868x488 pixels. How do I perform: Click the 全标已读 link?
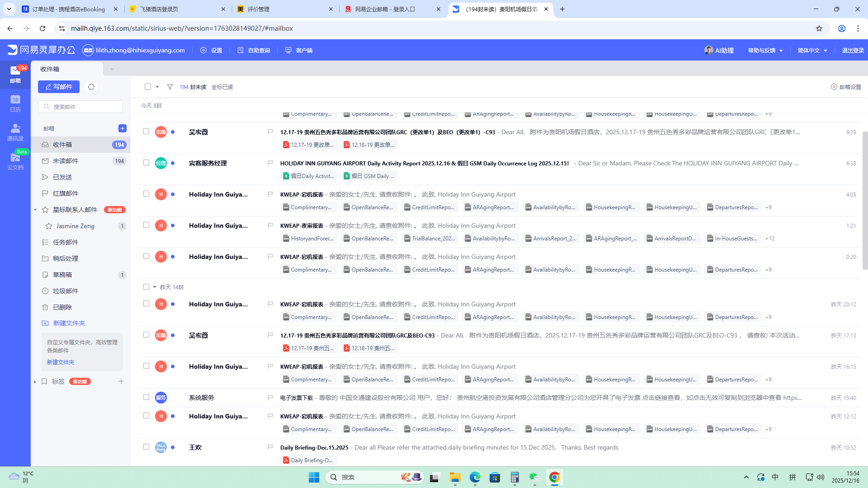[x=222, y=87]
